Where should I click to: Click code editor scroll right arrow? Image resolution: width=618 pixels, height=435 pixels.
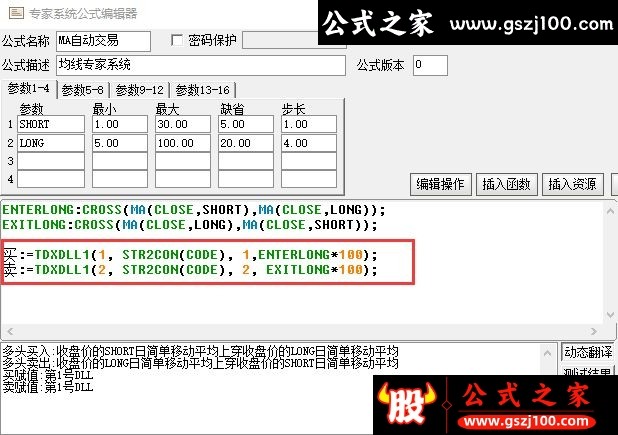pos(594,331)
